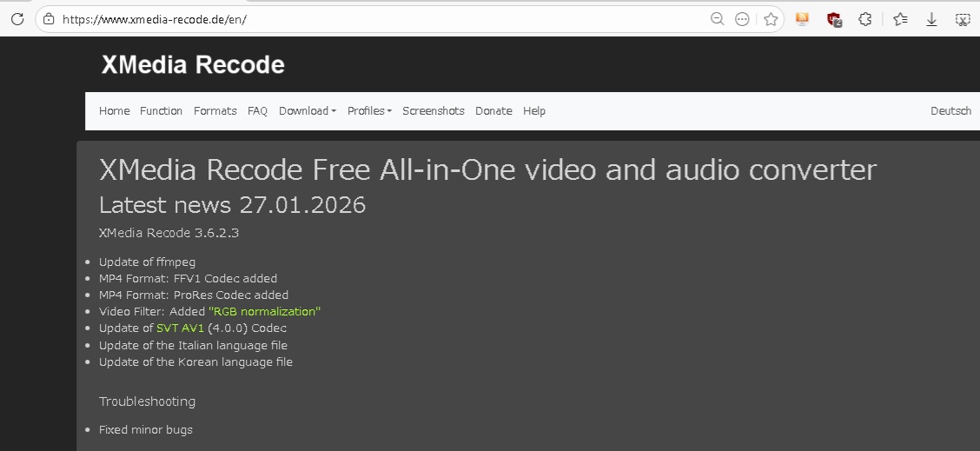
Task: Open the Help page
Action: coord(534,110)
